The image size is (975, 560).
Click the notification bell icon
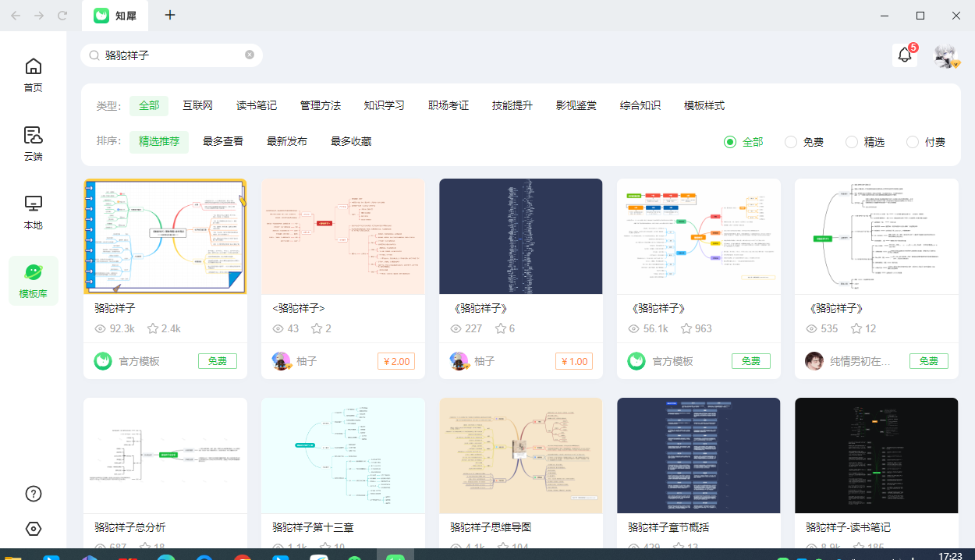tap(905, 55)
